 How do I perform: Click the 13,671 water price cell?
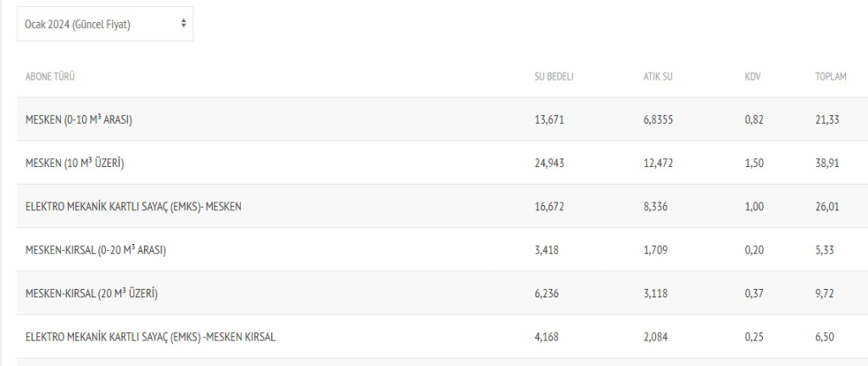coord(548,120)
